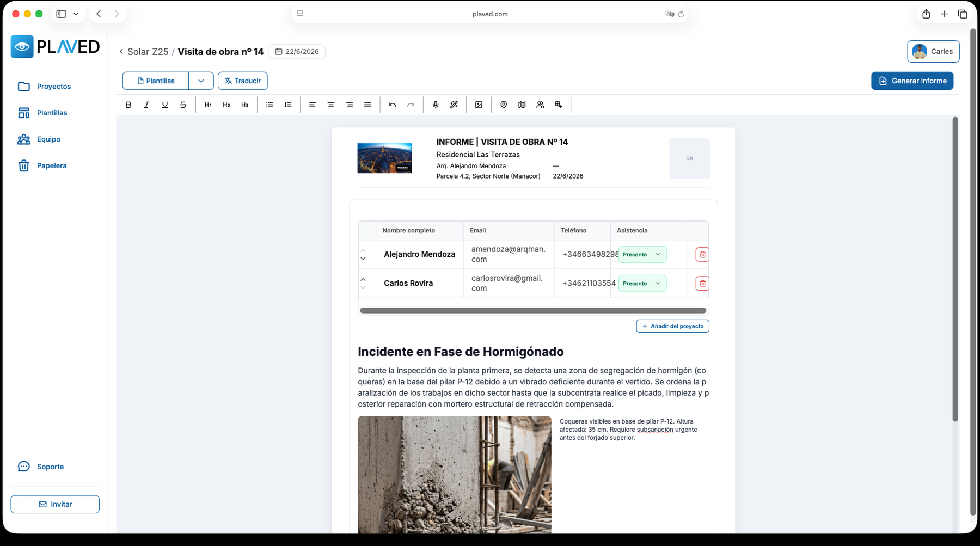Viewport: 980px width, 546px height.
Task: Toggle the Safari sidebar
Action: 62,14
